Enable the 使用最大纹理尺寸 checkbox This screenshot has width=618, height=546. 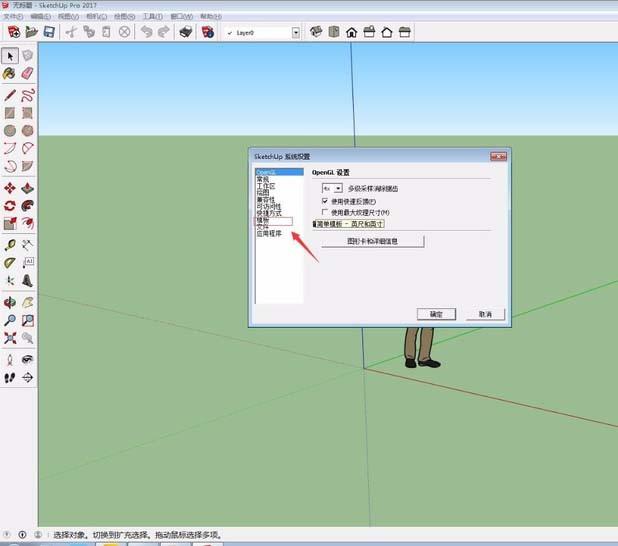click(x=325, y=212)
